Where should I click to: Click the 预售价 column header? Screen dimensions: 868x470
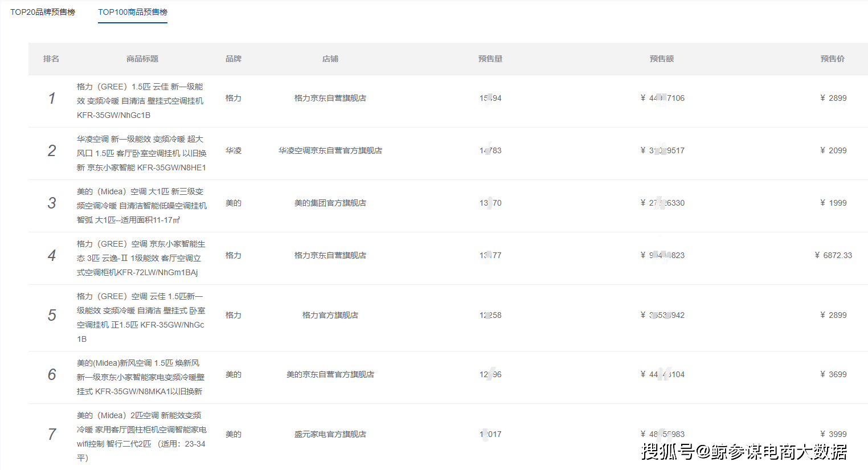pyautogui.click(x=833, y=59)
